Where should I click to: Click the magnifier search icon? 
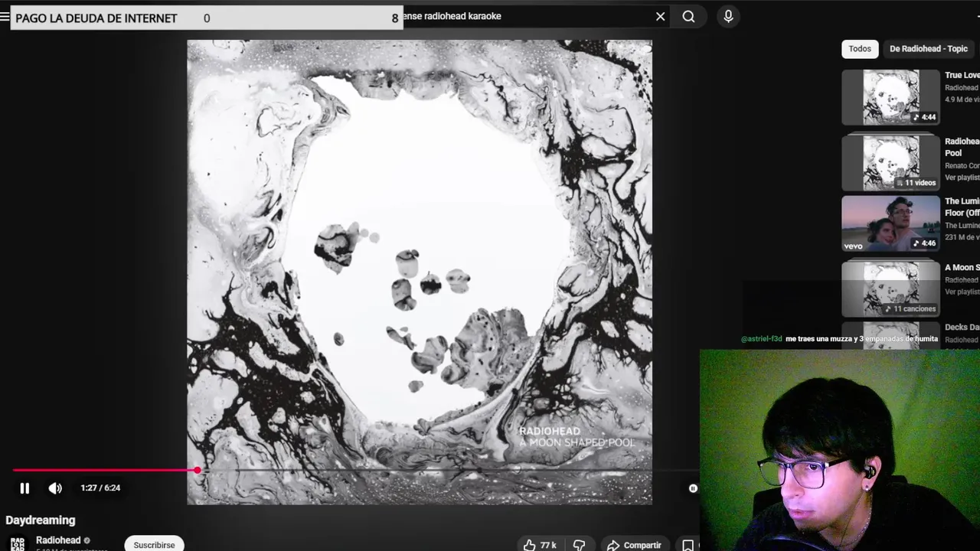(x=689, y=16)
